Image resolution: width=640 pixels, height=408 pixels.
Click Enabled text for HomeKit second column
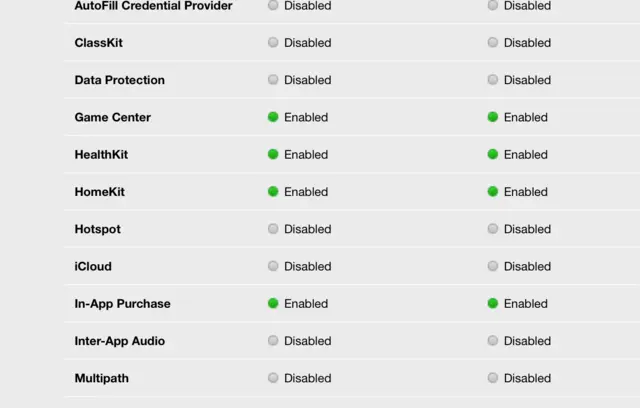tap(525, 192)
